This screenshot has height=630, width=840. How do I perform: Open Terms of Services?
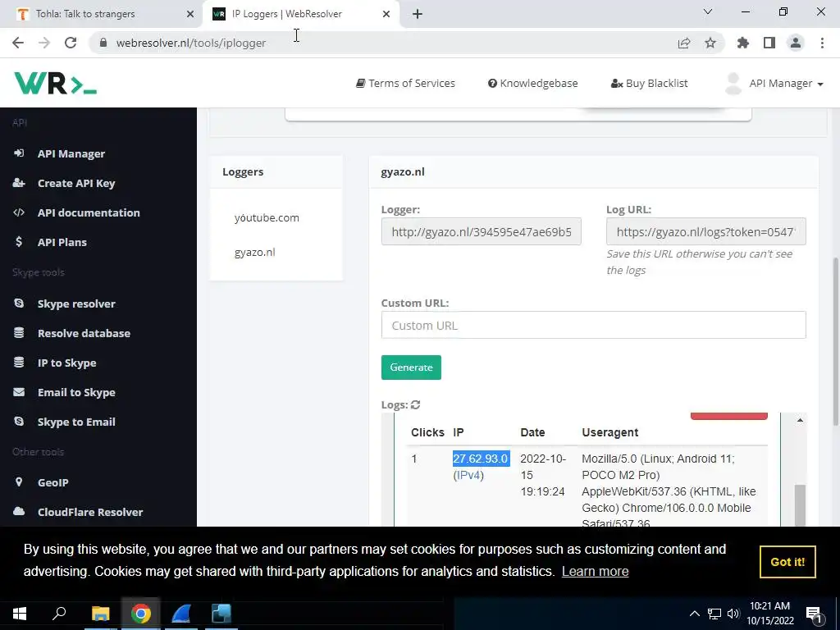(x=405, y=83)
